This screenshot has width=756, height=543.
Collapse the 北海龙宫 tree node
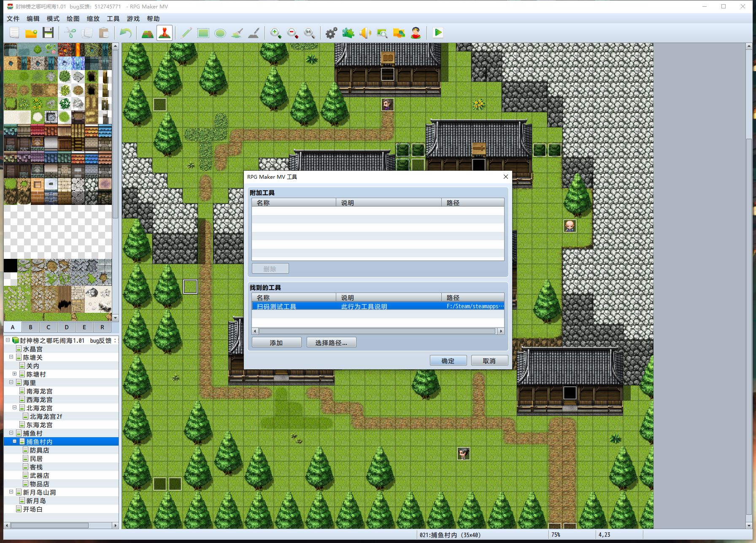click(x=15, y=408)
